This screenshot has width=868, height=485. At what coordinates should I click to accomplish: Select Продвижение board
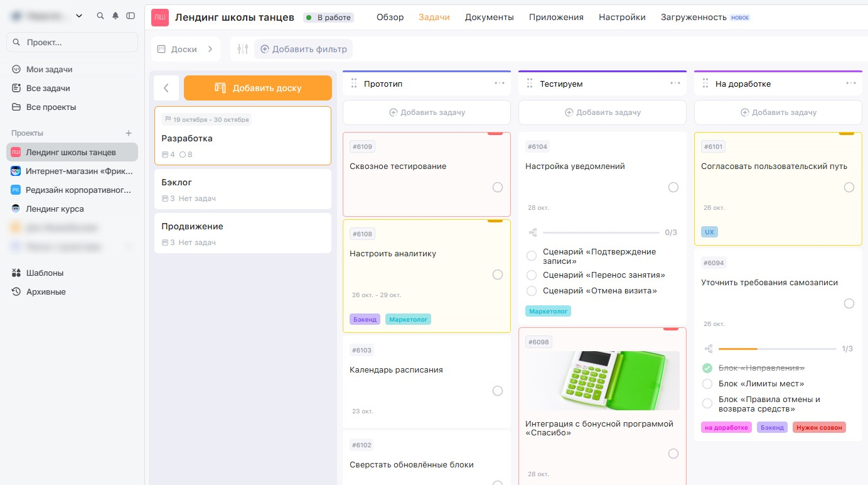coord(243,233)
